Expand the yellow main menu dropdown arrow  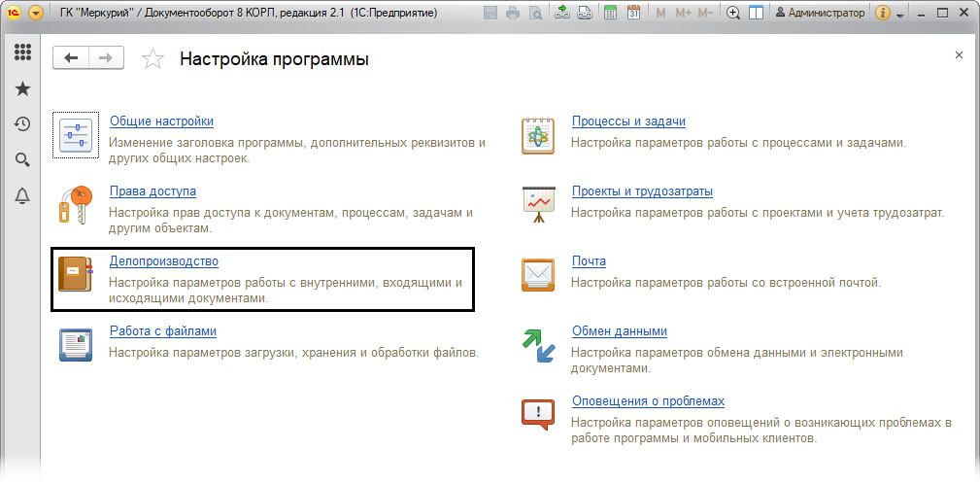(x=36, y=14)
